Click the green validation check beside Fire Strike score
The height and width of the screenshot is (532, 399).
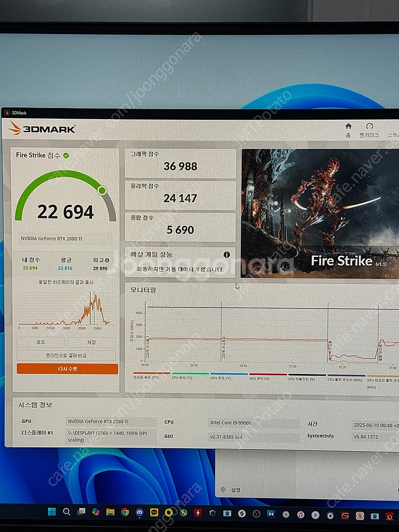click(66, 155)
